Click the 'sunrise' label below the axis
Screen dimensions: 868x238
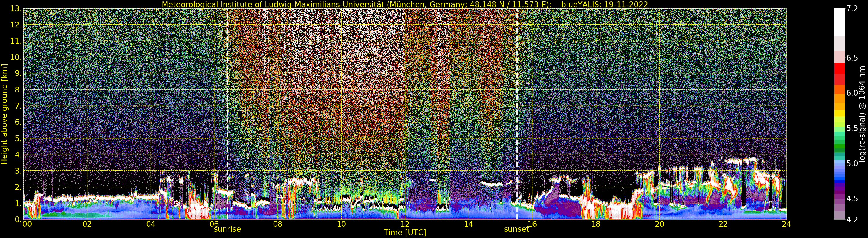(227, 229)
